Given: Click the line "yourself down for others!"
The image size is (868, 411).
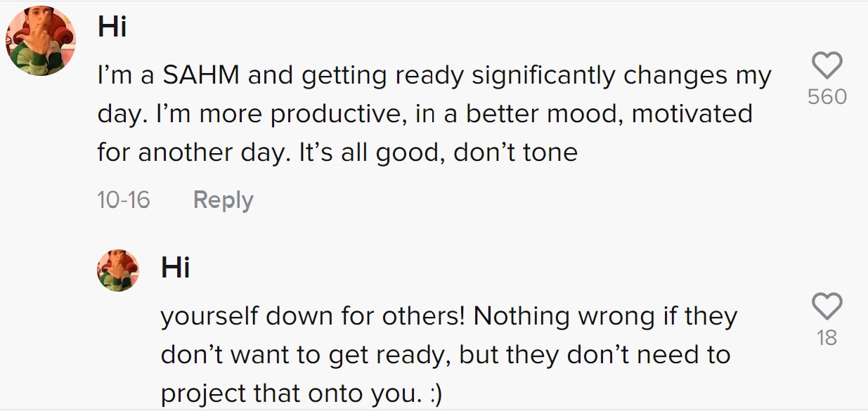Looking at the screenshot, I should [449, 318].
